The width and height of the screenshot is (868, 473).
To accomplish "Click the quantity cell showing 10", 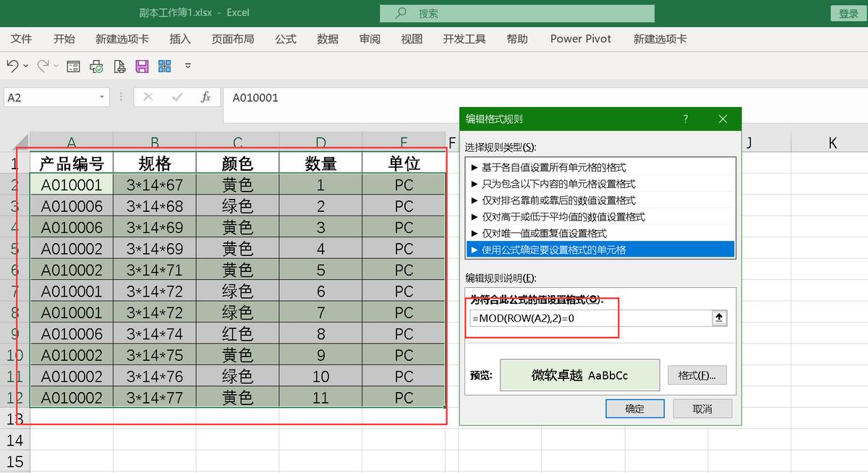I will [320, 377].
